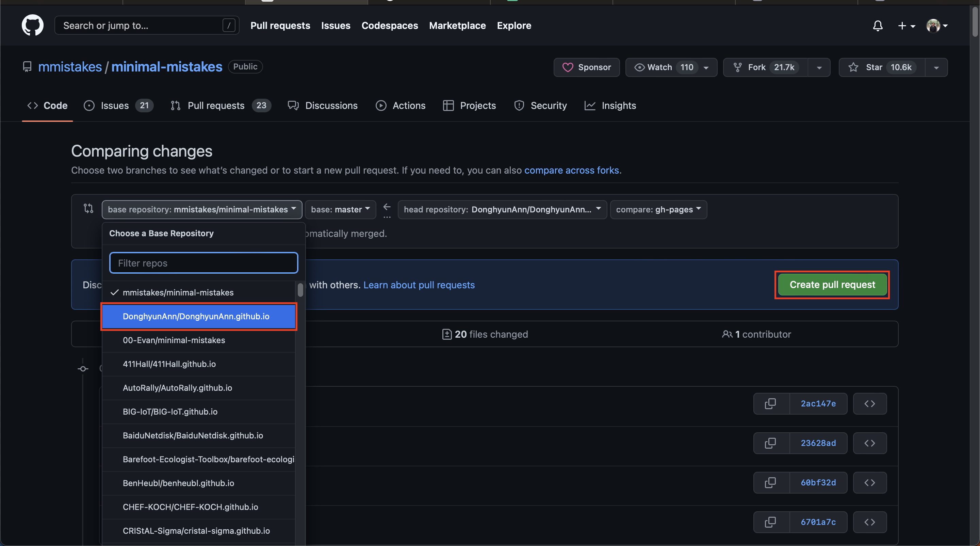Screen dimensions: 980x546
Task: Focus the Search or jump to field
Action: 147,26
